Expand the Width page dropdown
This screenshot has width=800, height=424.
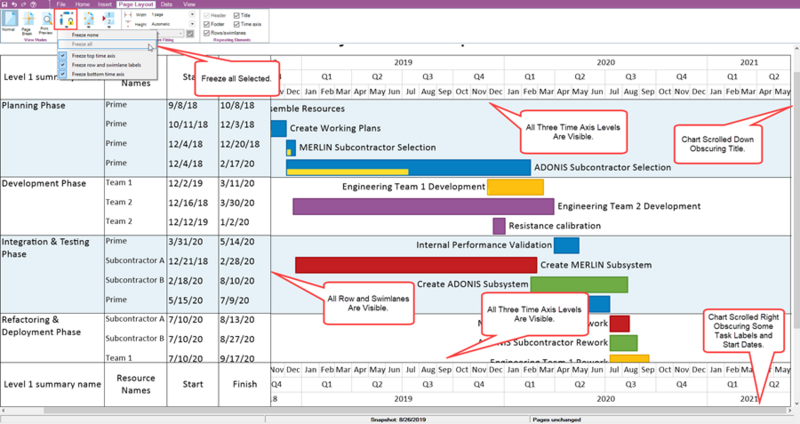pyautogui.click(x=192, y=15)
